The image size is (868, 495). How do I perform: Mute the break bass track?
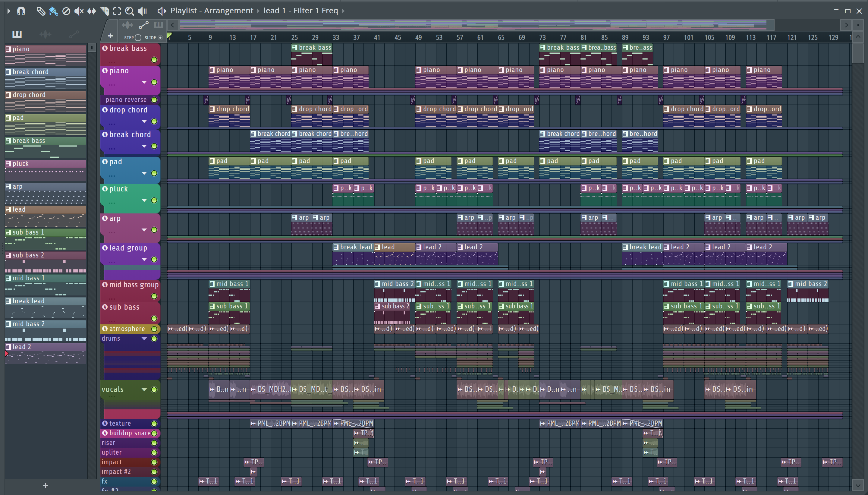tap(154, 60)
